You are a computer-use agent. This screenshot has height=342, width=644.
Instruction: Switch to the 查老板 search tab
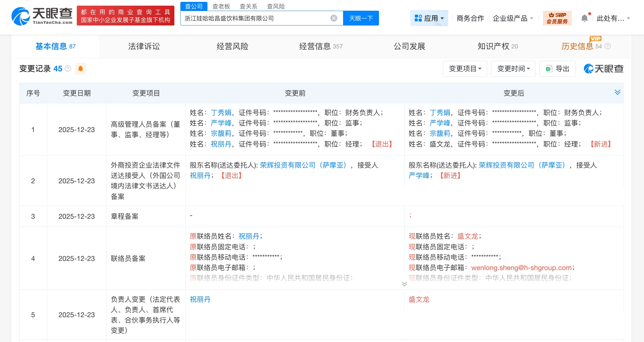221,6
